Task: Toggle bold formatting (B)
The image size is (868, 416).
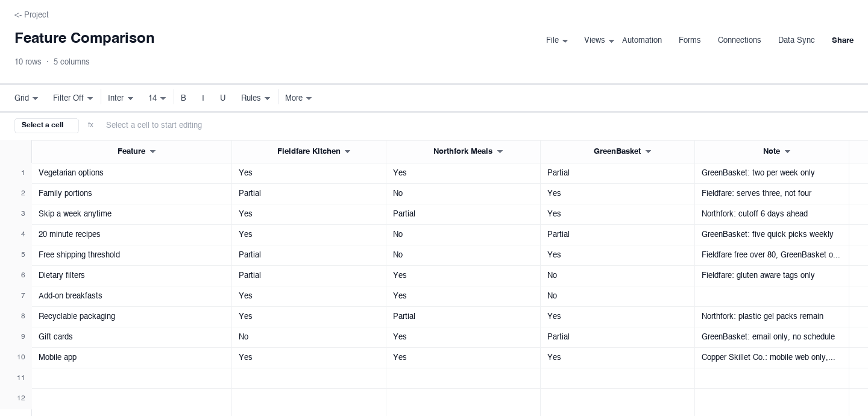Action: pyautogui.click(x=183, y=98)
